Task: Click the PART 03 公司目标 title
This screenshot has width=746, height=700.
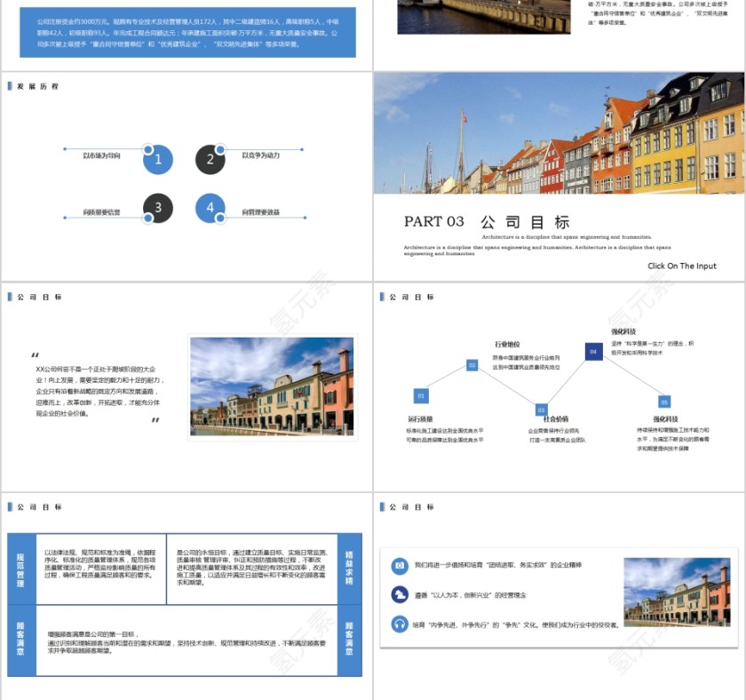Action: (487, 222)
